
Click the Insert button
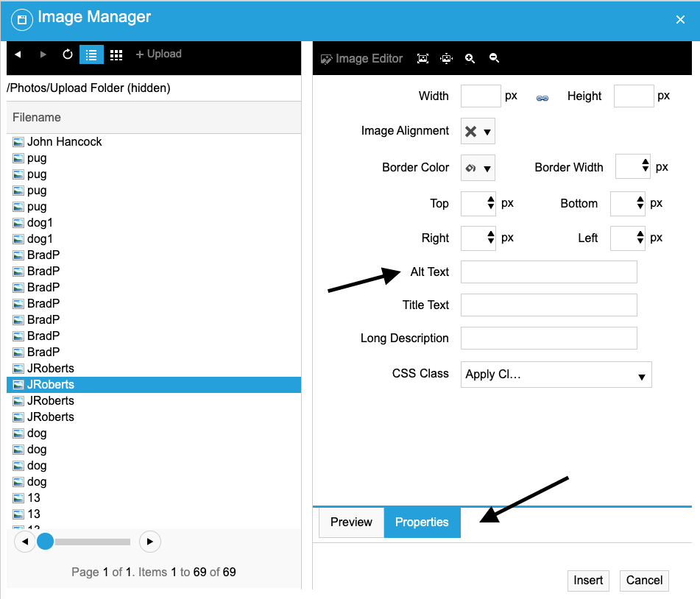click(x=588, y=580)
